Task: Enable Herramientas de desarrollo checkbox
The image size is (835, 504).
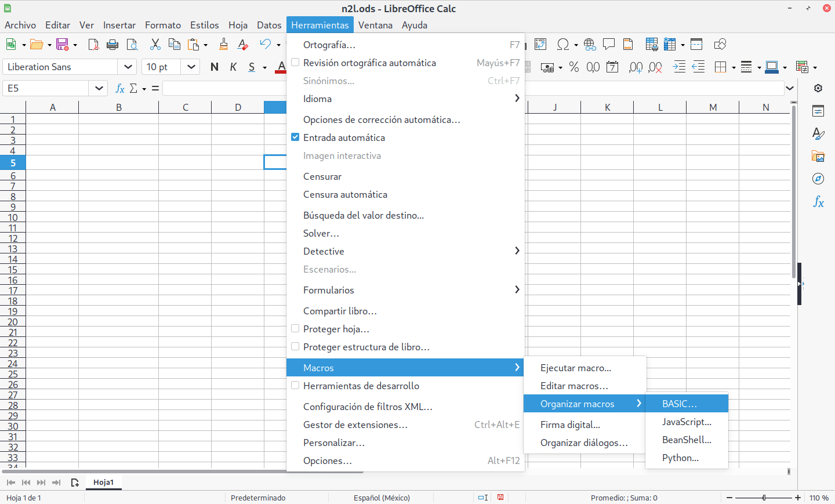Action: click(x=295, y=385)
